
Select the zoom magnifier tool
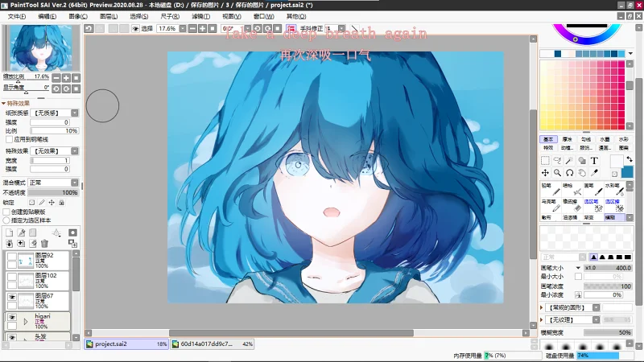(557, 173)
